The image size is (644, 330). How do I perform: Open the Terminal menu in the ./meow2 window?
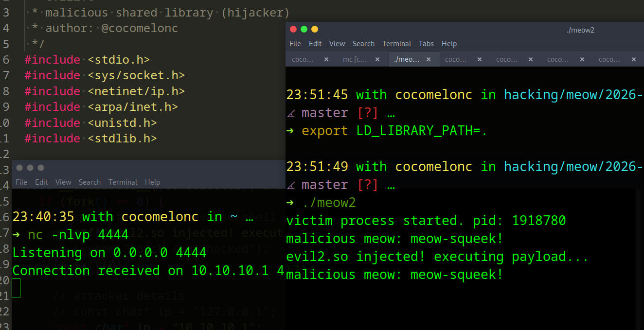coord(396,44)
